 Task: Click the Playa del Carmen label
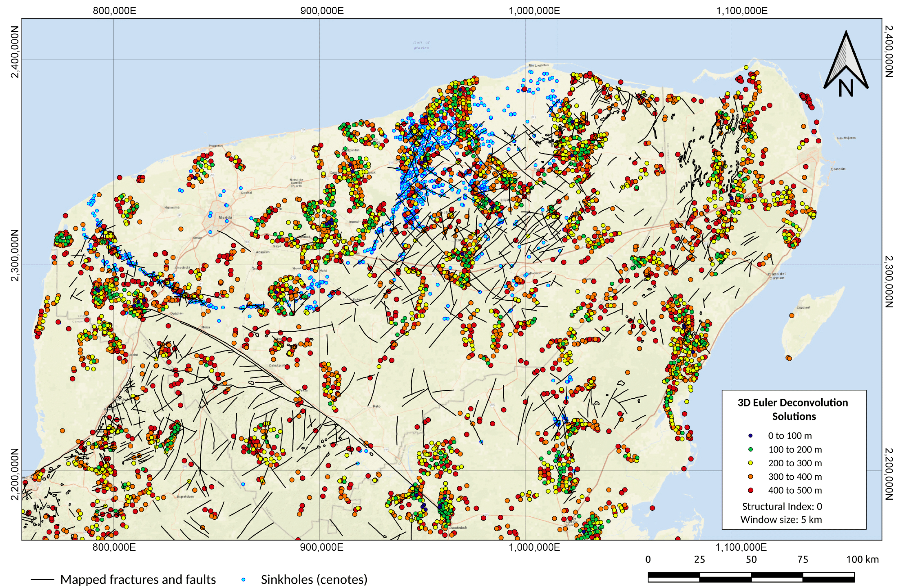[x=776, y=275]
